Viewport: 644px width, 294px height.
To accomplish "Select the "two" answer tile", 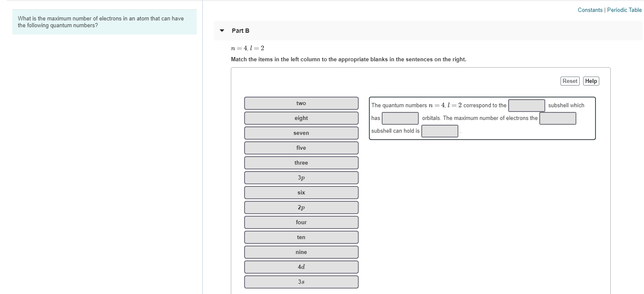I will [x=301, y=103].
